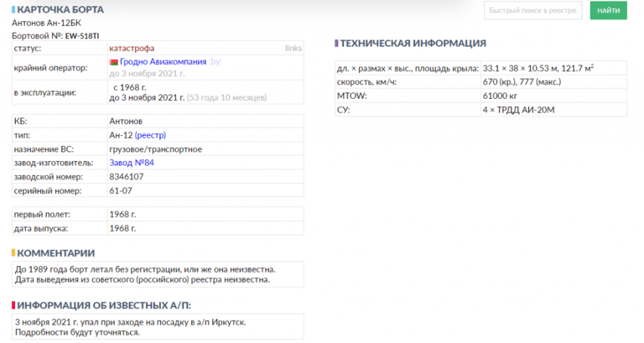
Task: Open the Гродно Авиакомпания operator link
Action: point(163,62)
